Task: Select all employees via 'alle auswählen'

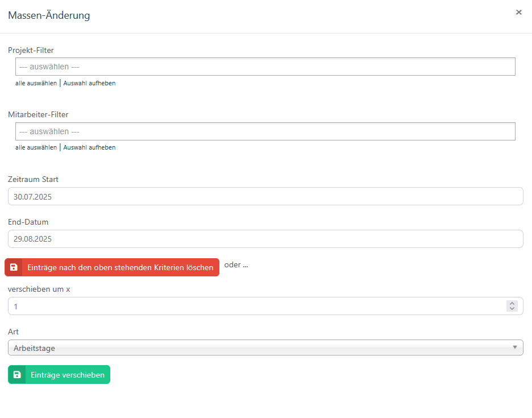Action: pyautogui.click(x=36, y=147)
